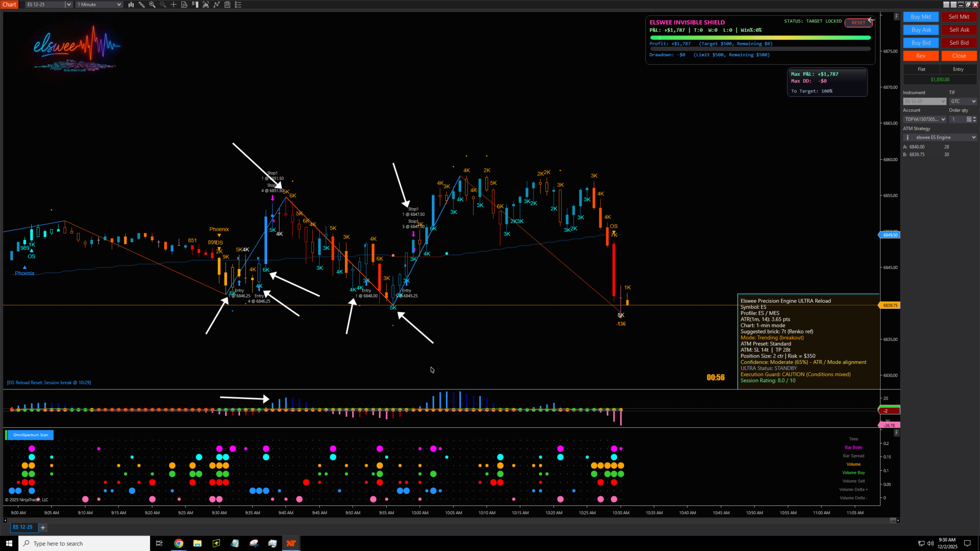
Task: Open the 1 Minute interval dropdown
Action: (119, 5)
